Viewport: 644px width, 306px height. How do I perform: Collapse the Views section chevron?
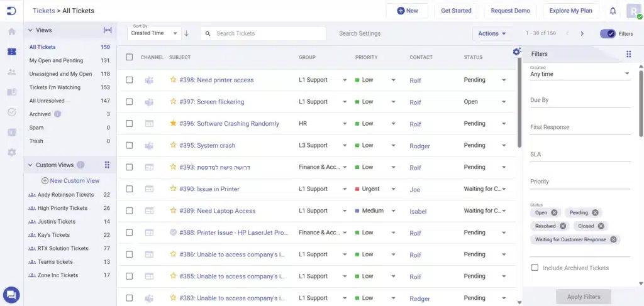click(30, 30)
